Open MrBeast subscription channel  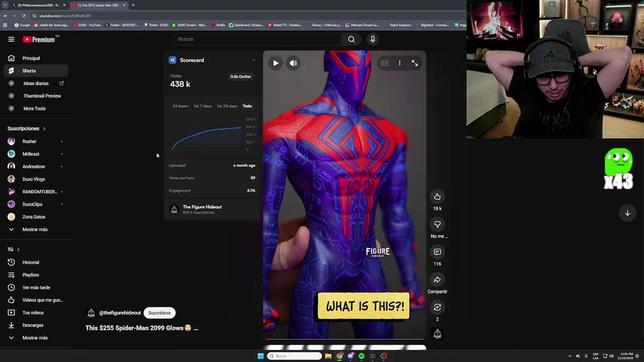pyautogui.click(x=35, y=154)
